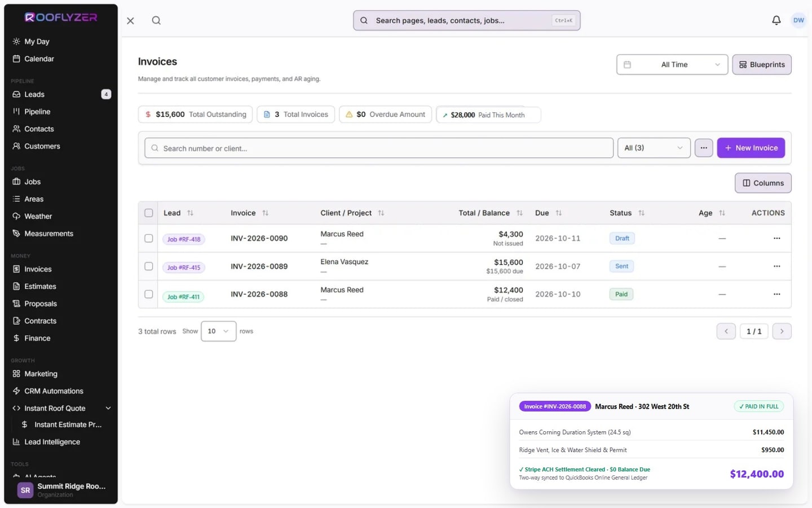
Task: Open actions menu for INV-2026-0088
Action: point(776,294)
